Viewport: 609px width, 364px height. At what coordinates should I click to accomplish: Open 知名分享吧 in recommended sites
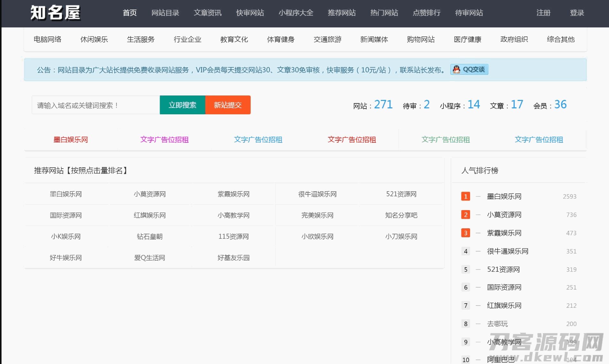coord(401,215)
